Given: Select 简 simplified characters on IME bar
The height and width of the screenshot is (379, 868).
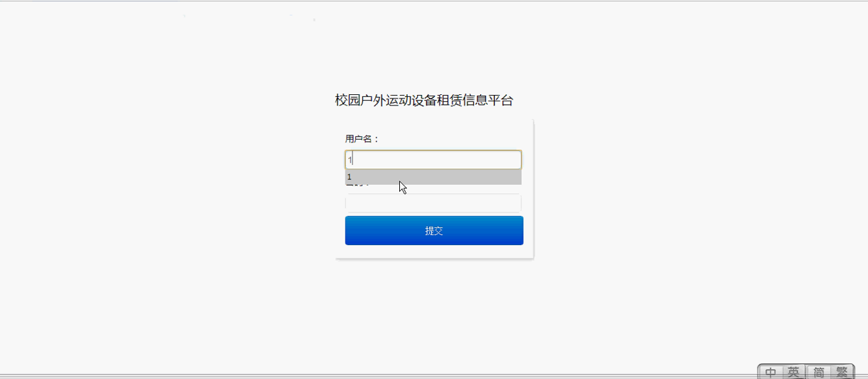Looking at the screenshot, I should click(818, 373).
